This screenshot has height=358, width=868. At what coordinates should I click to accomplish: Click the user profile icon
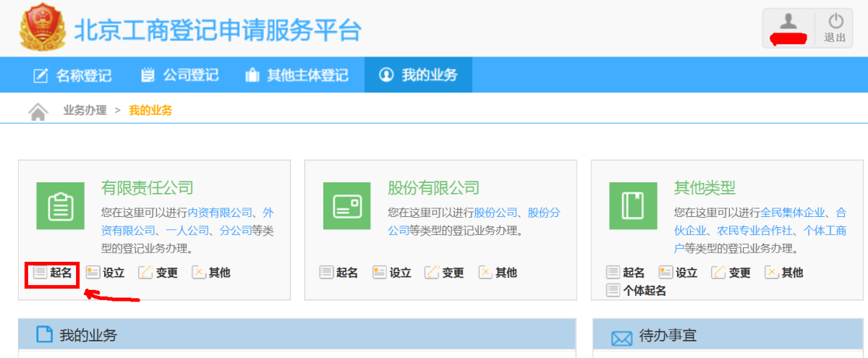(x=788, y=22)
